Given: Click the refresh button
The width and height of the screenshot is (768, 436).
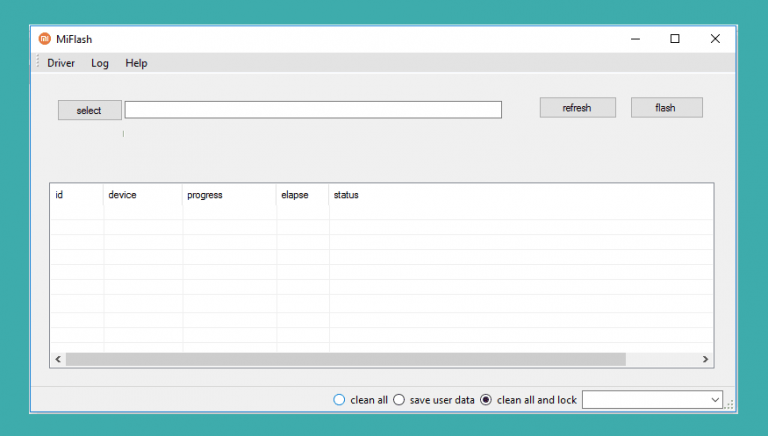Looking at the screenshot, I should (x=577, y=108).
